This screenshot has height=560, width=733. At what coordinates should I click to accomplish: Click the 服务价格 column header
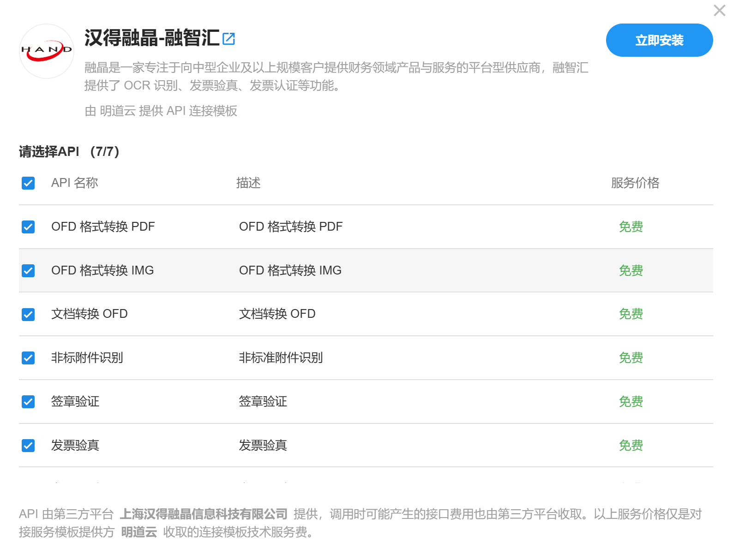pyautogui.click(x=635, y=183)
